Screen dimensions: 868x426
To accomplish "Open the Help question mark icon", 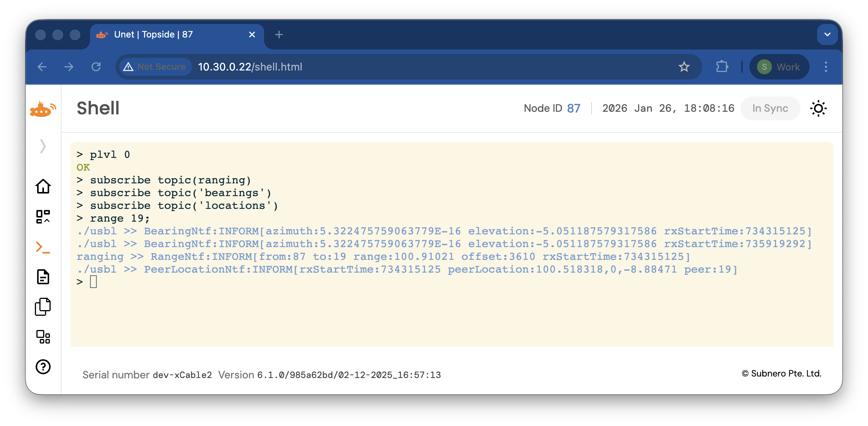I will 43,367.
